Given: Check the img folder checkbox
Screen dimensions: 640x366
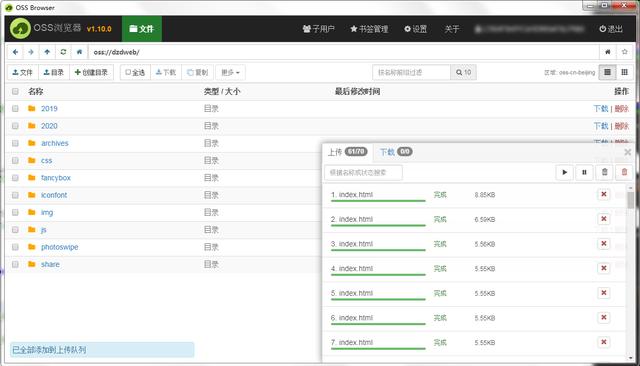Looking at the screenshot, I should pos(15,212).
